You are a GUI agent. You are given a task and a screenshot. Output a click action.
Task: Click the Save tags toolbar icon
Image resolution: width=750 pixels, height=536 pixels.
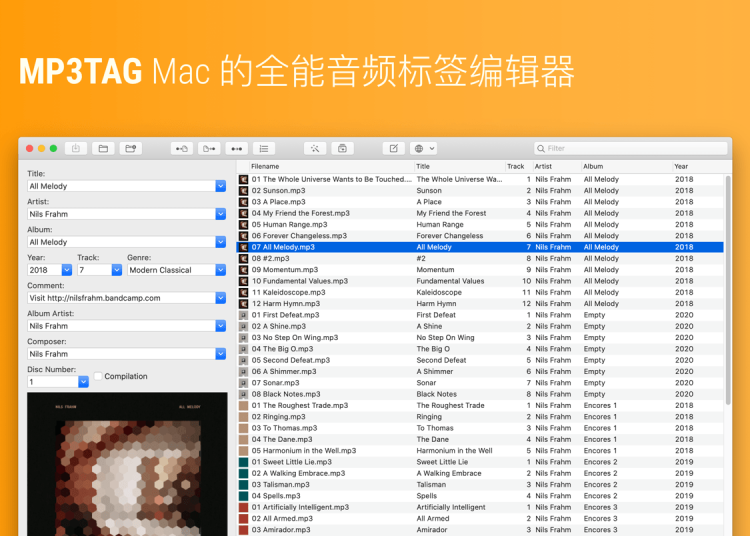point(77,148)
